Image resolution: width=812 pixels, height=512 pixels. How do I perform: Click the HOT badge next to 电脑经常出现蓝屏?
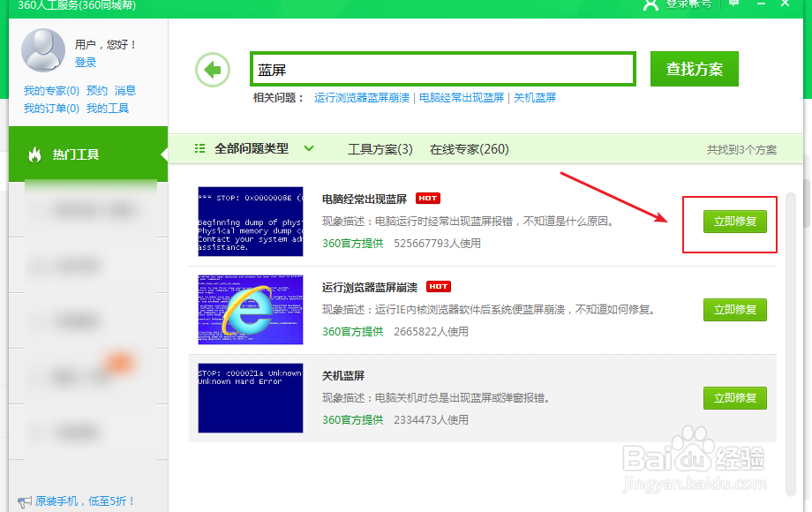428,199
